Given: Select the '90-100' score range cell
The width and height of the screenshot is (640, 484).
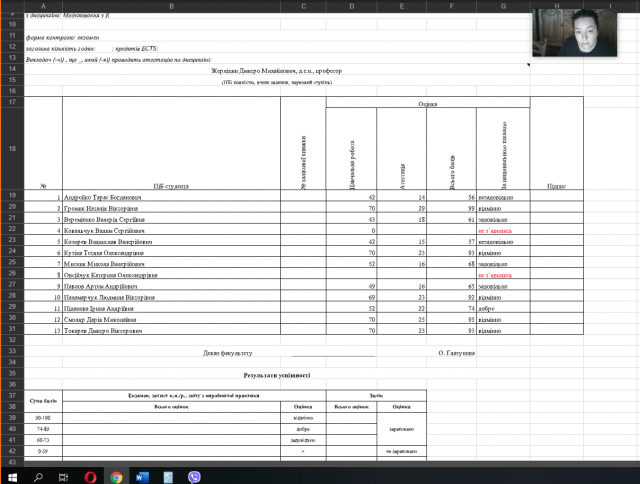Looking at the screenshot, I should coord(42,418).
